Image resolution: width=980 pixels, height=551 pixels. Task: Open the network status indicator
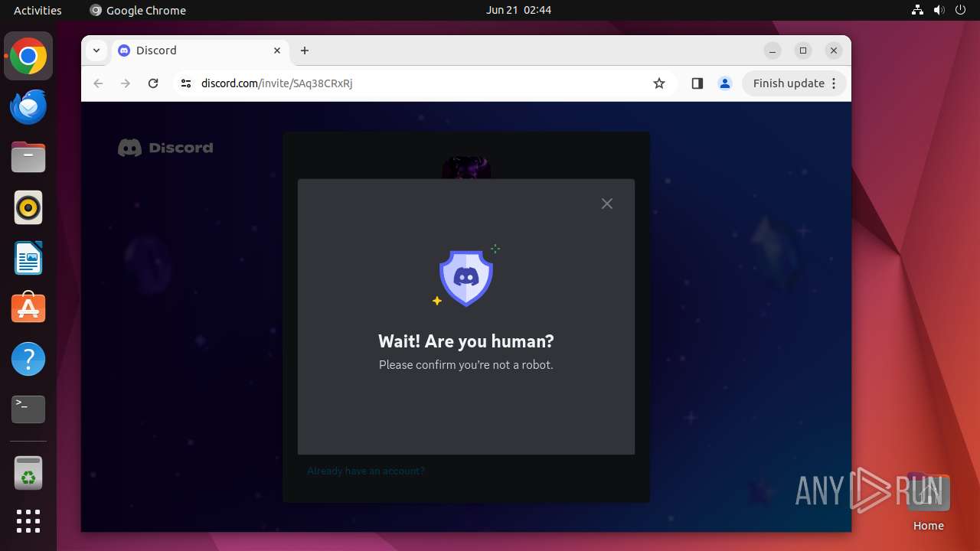(x=917, y=10)
